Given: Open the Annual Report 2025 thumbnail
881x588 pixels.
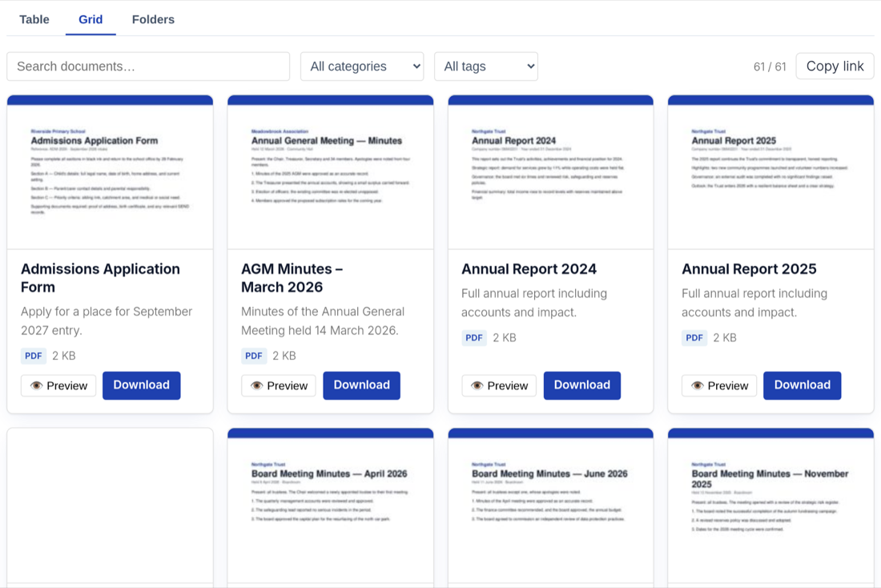Looking at the screenshot, I should point(770,172).
